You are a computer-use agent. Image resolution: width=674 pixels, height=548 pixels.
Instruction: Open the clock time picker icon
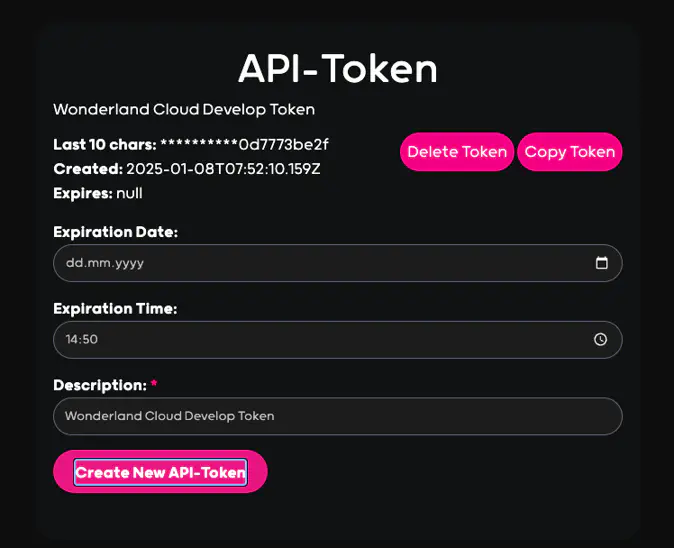601,339
